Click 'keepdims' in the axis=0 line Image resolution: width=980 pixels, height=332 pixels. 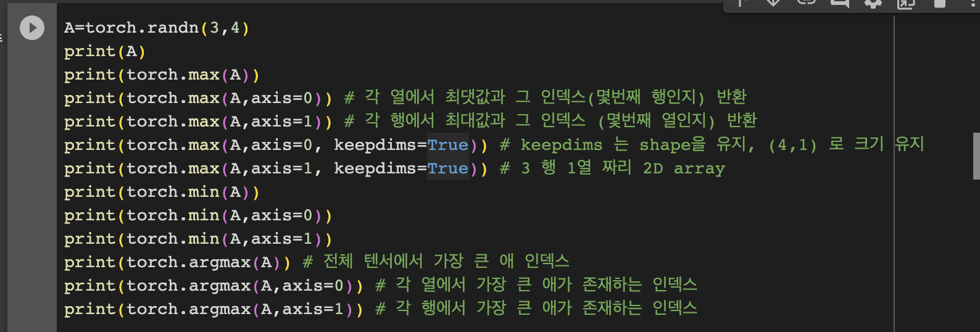pos(375,146)
